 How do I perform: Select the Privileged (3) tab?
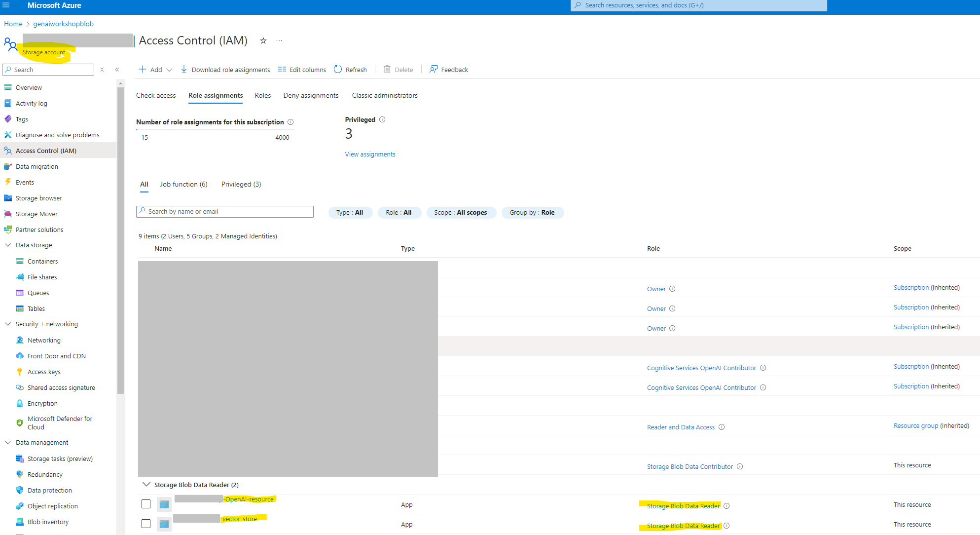(241, 184)
